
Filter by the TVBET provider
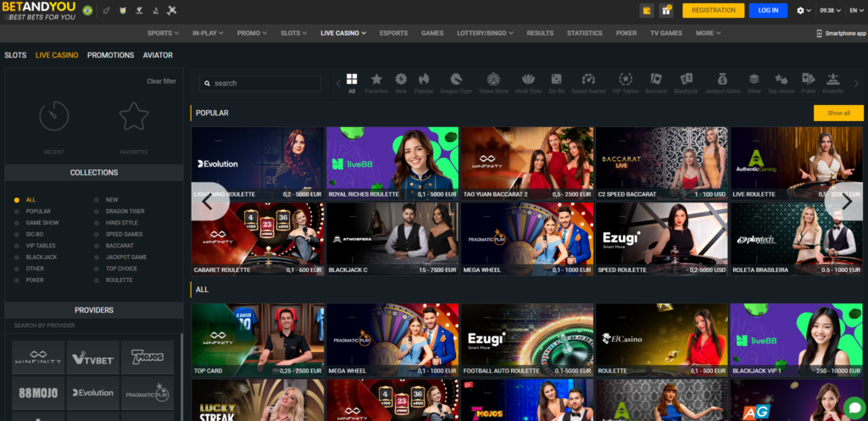pyautogui.click(x=93, y=357)
